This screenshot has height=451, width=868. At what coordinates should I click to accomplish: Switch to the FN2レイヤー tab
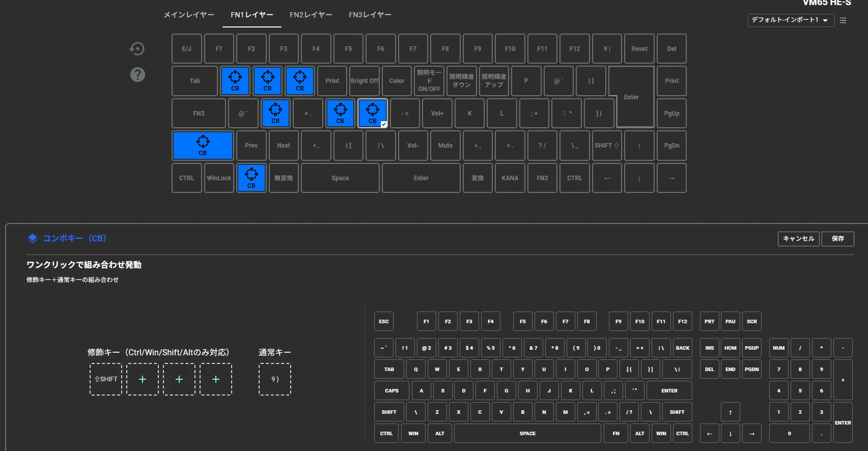tap(311, 15)
